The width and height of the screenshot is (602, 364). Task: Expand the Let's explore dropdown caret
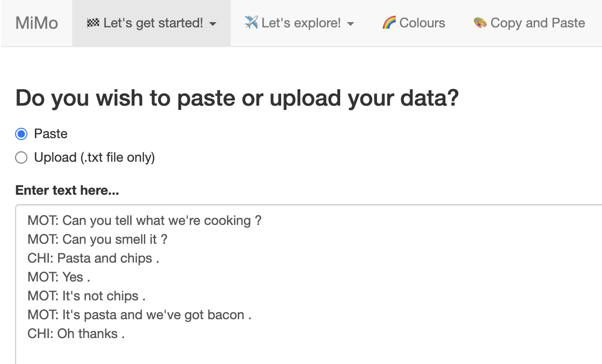[x=350, y=24]
